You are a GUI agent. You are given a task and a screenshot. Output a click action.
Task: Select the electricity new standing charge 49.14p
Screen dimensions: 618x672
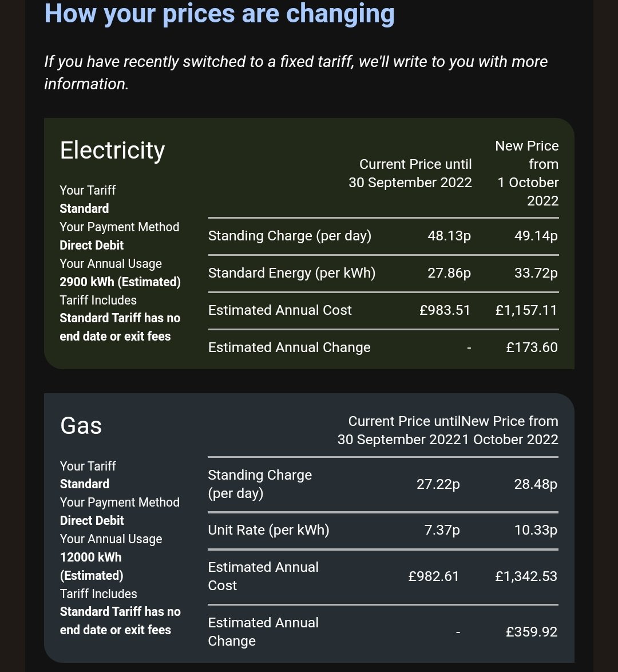(x=536, y=236)
